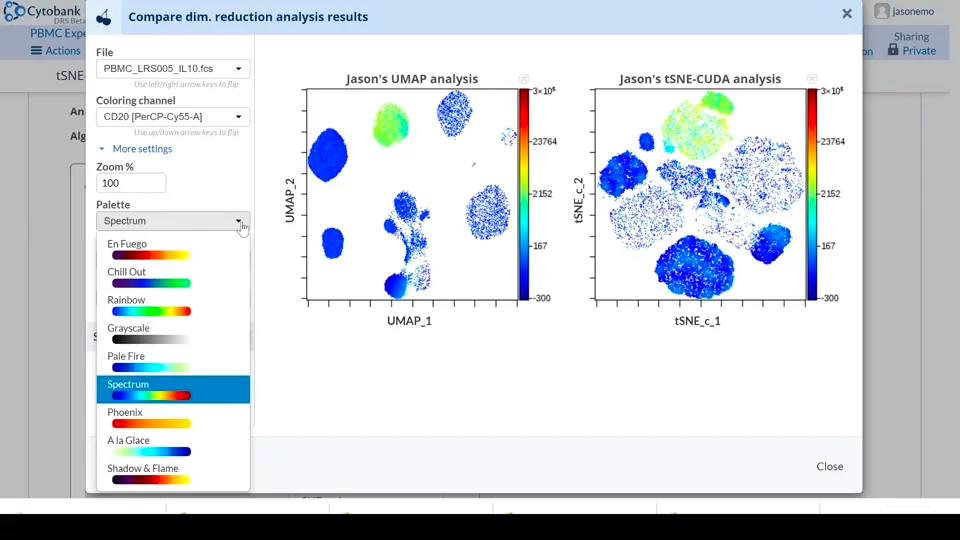Image resolution: width=960 pixels, height=540 pixels.
Task: Select the En Fuego palette
Action: click(x=173, y=249)
